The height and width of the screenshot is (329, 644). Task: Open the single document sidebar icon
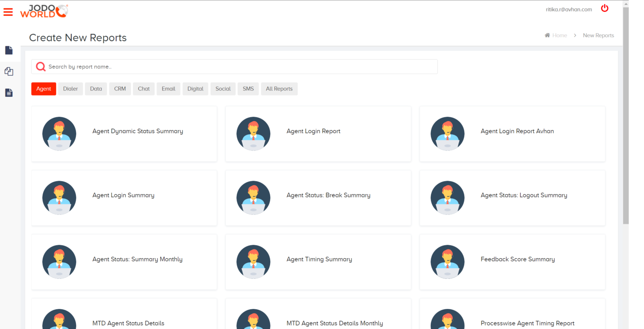pyautogui.click(x=9, y=50)
